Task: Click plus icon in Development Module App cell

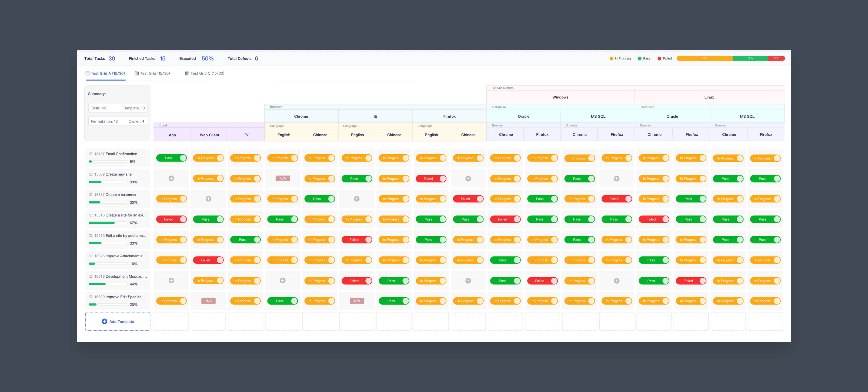Action: pyautogui.click(x=171, y=280)
